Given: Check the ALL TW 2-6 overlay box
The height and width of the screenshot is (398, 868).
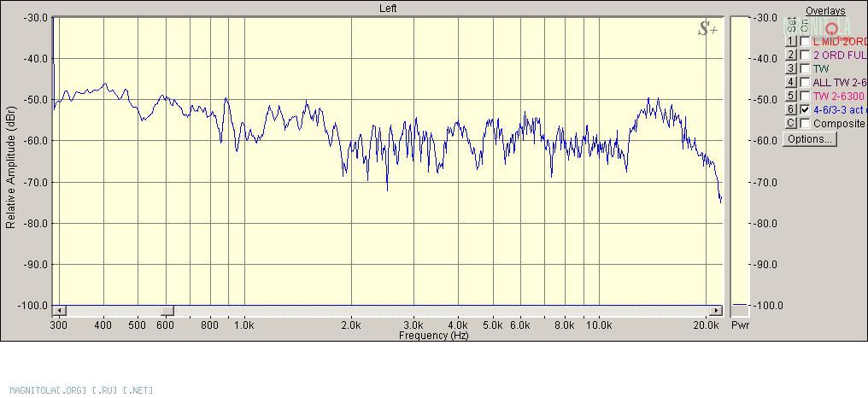Looking at the screenshot, I should point(805,82).
